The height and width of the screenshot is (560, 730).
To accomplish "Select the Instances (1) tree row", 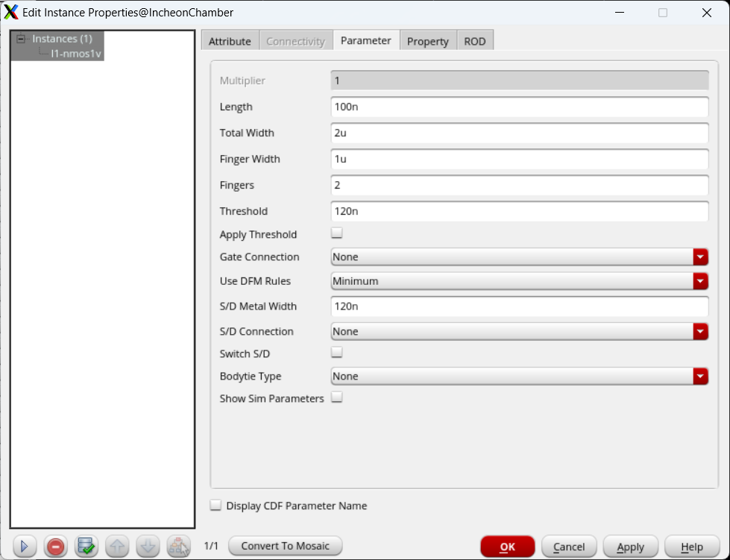I will (62, 39).
